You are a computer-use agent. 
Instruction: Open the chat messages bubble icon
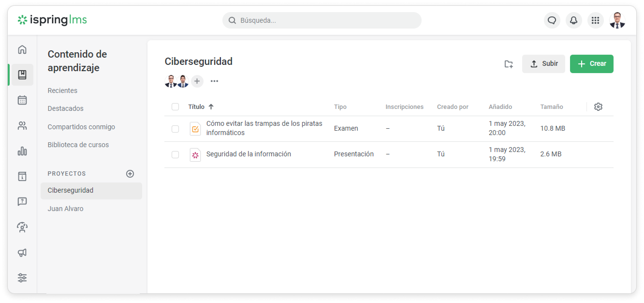[552, 20]
